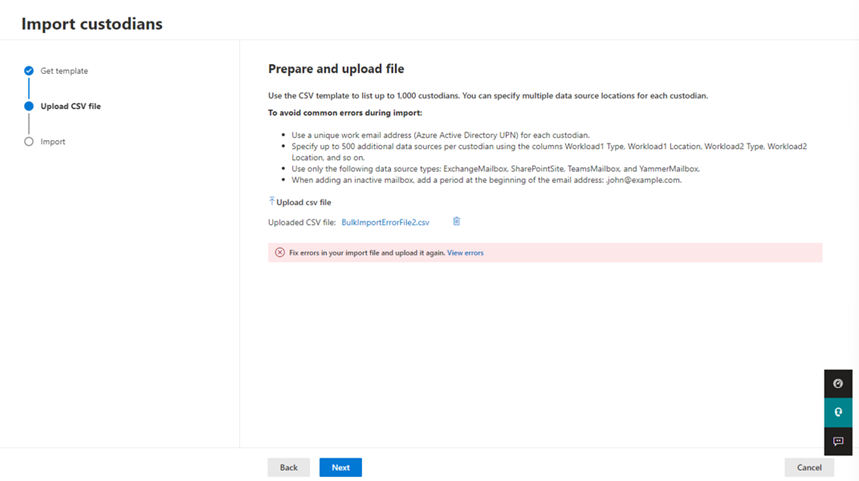The image size is (859, 481).
Task: Open the teal support headset icon
Action: [x=838, y=413]
